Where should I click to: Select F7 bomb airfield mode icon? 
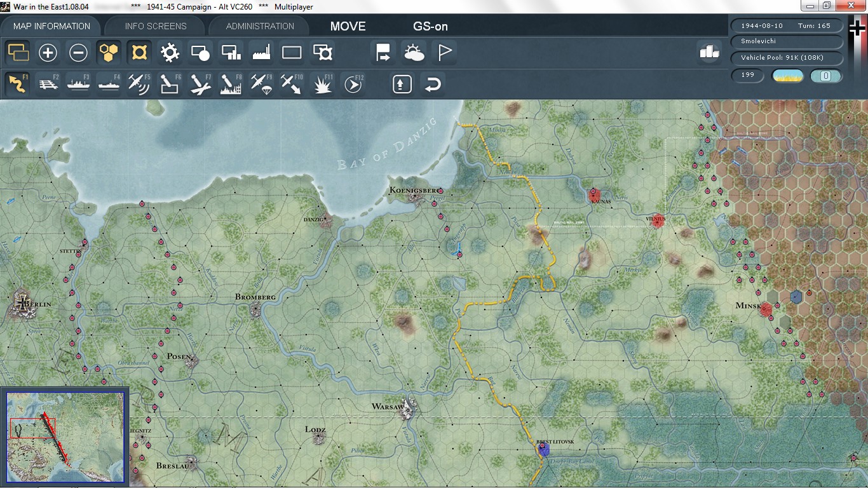pos(200,84)
